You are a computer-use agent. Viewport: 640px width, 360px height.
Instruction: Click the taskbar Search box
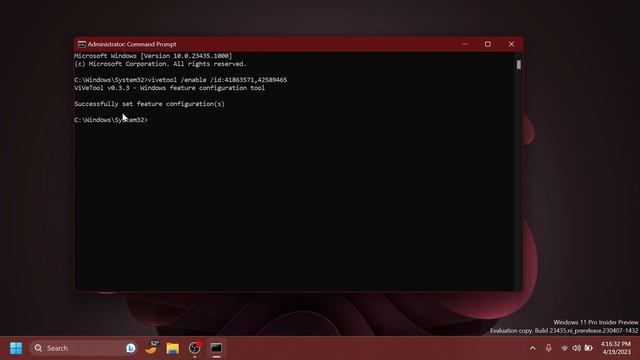coord(83,348)
